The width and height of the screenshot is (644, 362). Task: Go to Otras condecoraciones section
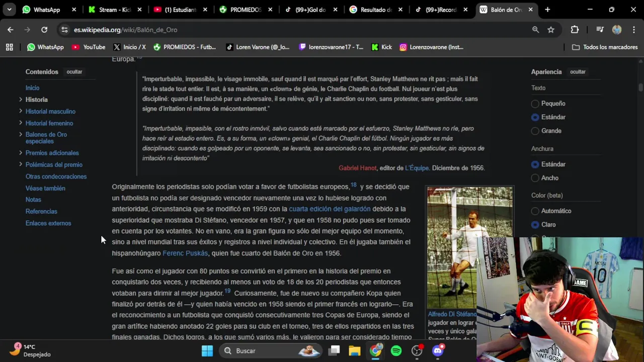pyautogui.click(x=56, y=176)
